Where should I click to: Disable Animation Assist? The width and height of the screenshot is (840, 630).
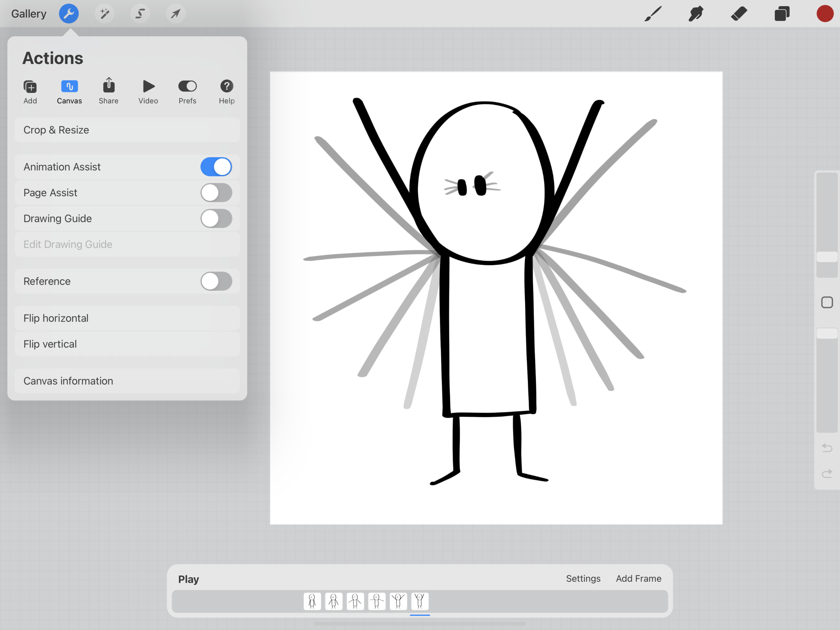pos(216,166)
